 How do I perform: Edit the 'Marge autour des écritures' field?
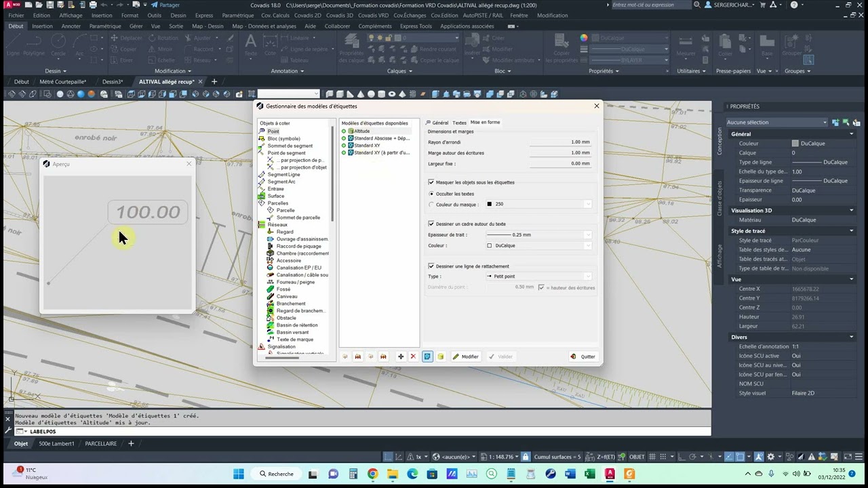click(x=560, y=153)
